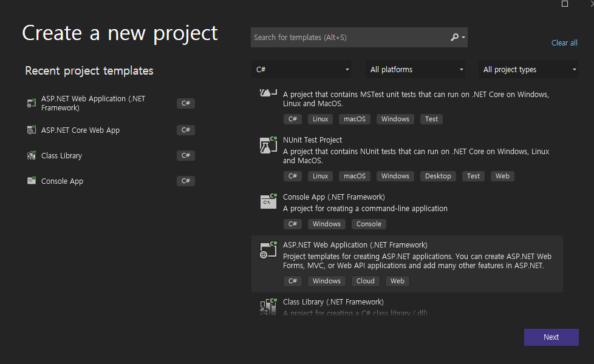This screenshot has height=364, width=594.
Task: Click macOS tag under MSTest project
Action: [355, 119]
